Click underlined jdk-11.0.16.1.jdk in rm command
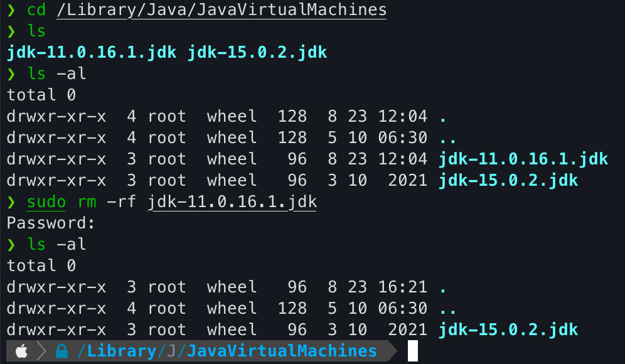Image resolution: width=625 pixels, height=364 pixels. click(x=232, y=202)
